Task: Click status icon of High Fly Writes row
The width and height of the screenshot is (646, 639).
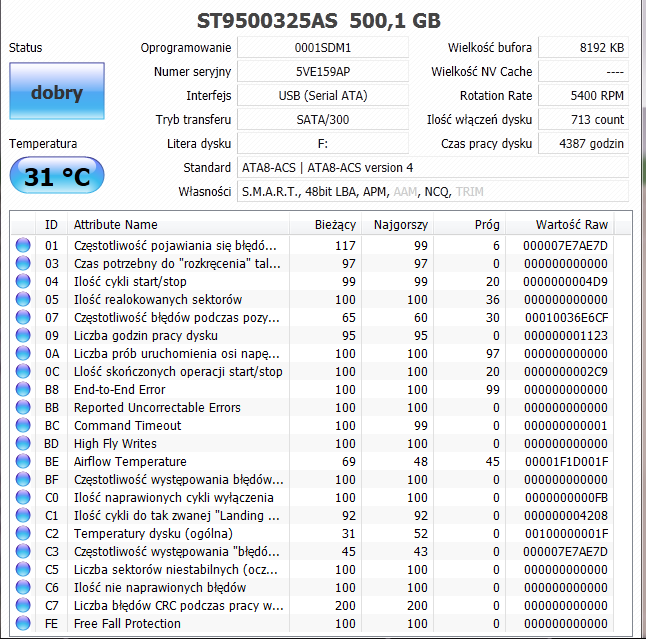Action: tap(23, 443)
